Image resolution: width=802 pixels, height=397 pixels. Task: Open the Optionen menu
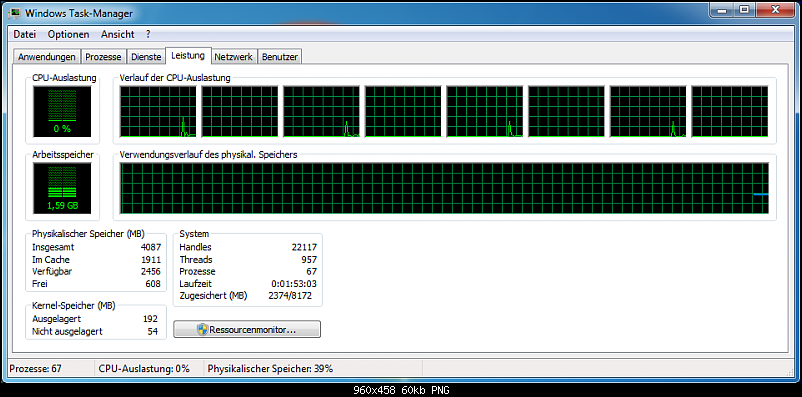(x=68, y=34)
